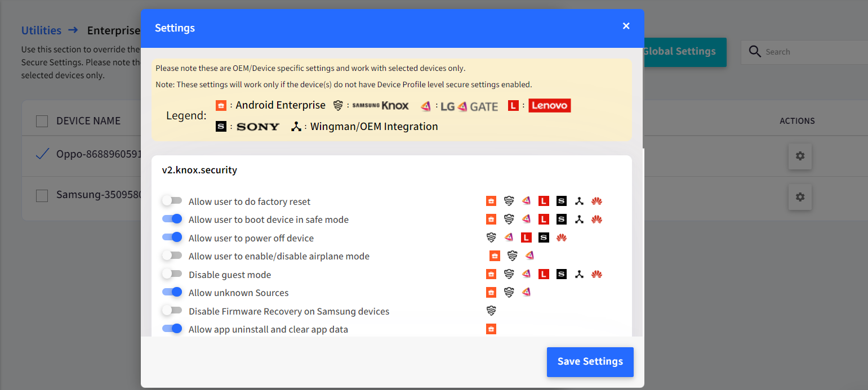The image size is (868, 390).
Task: Open settings gear for the Samsung device
Action: point(800,197)
